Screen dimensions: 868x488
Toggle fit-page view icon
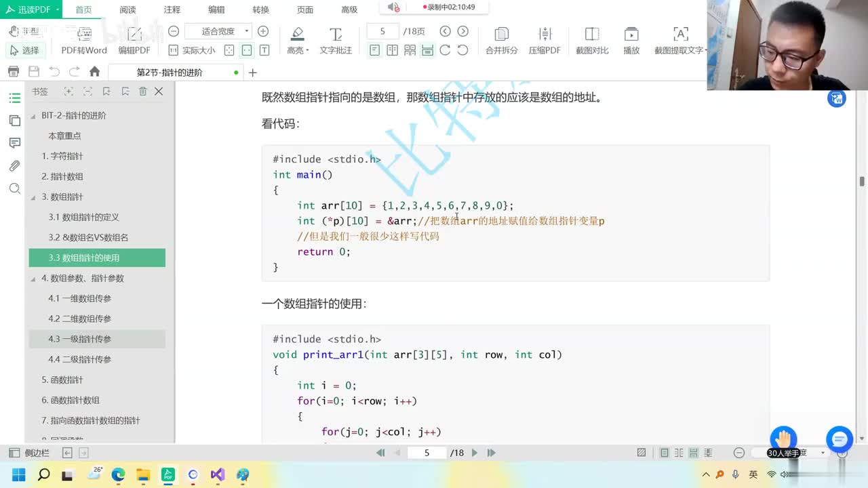(x=229, y=50)
